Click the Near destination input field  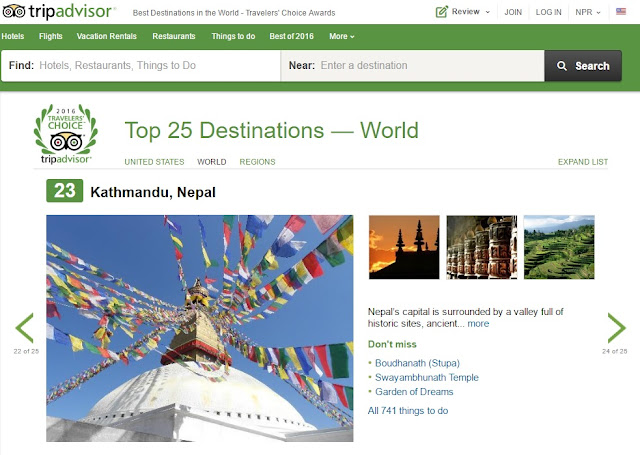(413, 66)
